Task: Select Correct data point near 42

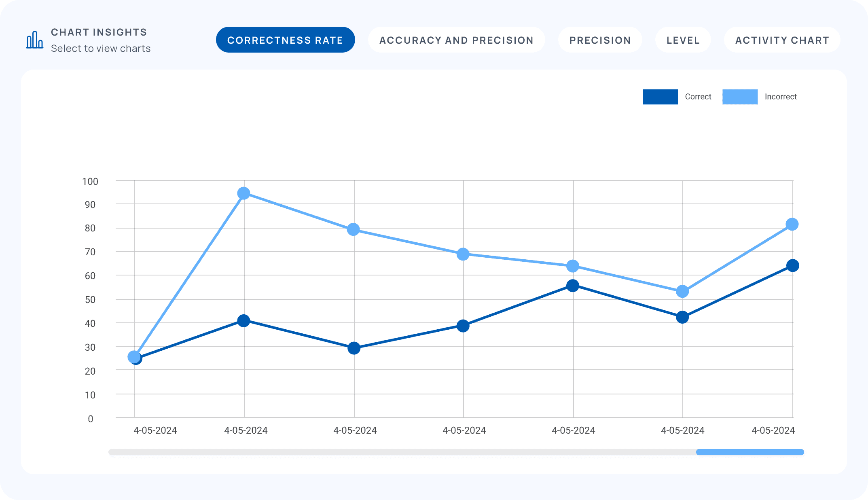Action: 682,317
